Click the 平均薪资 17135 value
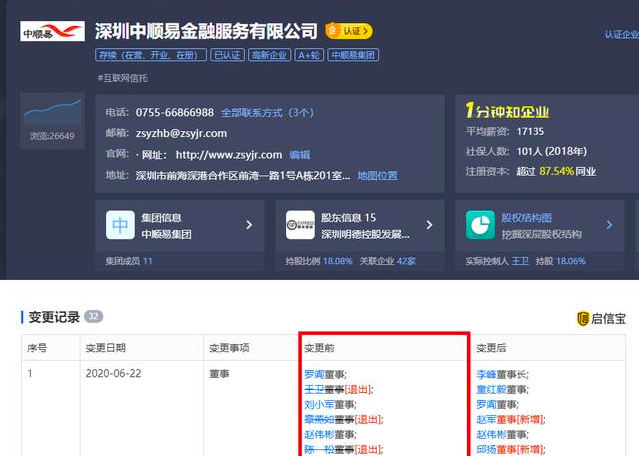The height and width of the screenshot is (456, 639). click(x=530, y=132)
